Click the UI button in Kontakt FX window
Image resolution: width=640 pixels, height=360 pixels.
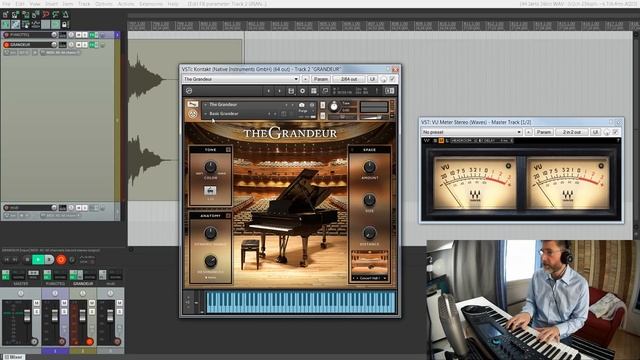coord(372,79)
